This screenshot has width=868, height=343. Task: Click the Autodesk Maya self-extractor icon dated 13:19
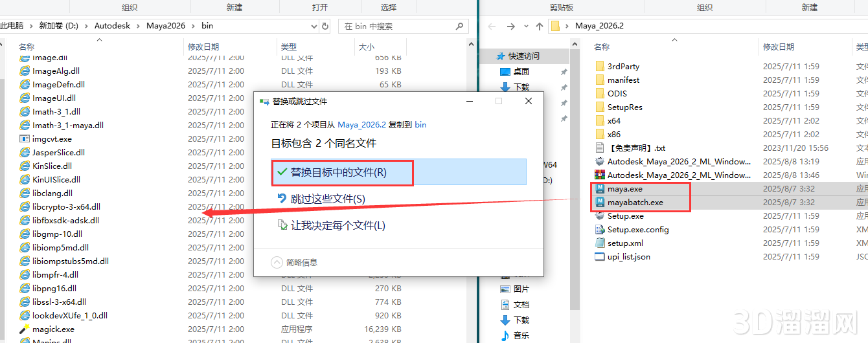pyautogui.click(x=600, y=162)
